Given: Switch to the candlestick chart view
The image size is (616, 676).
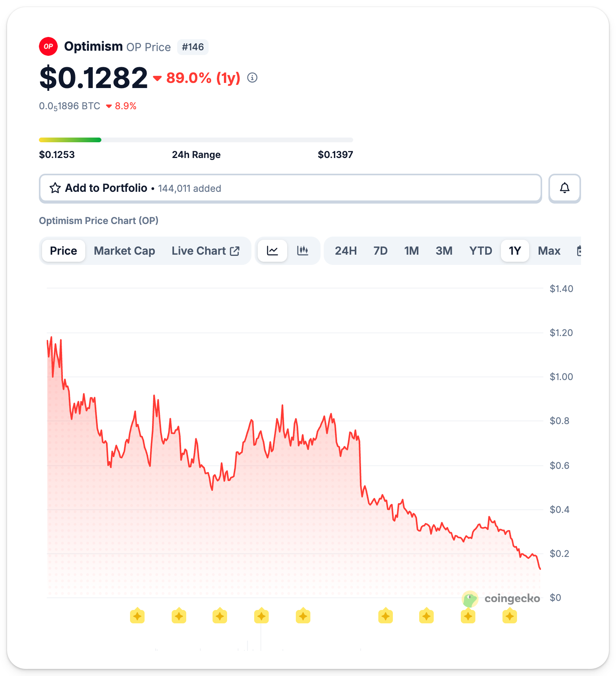Looking at the screenshot, I should coord(302,251).
